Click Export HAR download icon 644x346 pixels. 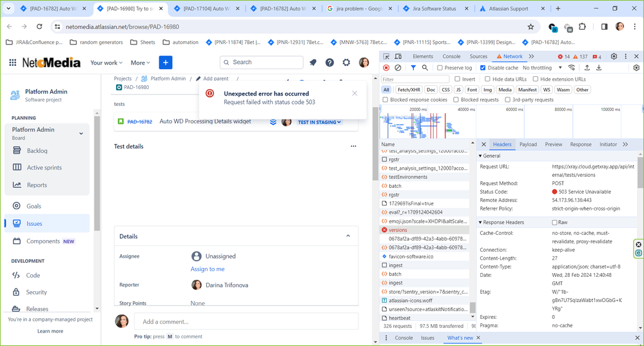pyautogui.click(x=599, y=68)
